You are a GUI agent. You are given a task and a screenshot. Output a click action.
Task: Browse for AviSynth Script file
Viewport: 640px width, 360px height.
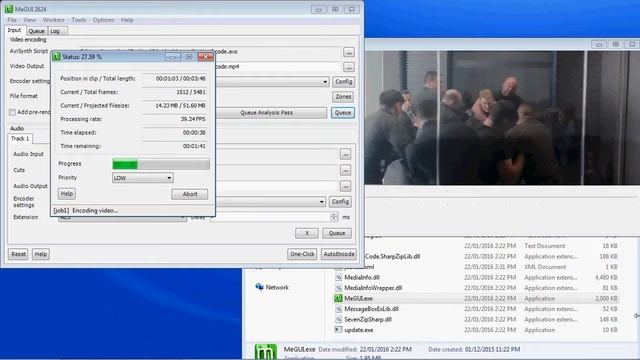tap(349, 52)
